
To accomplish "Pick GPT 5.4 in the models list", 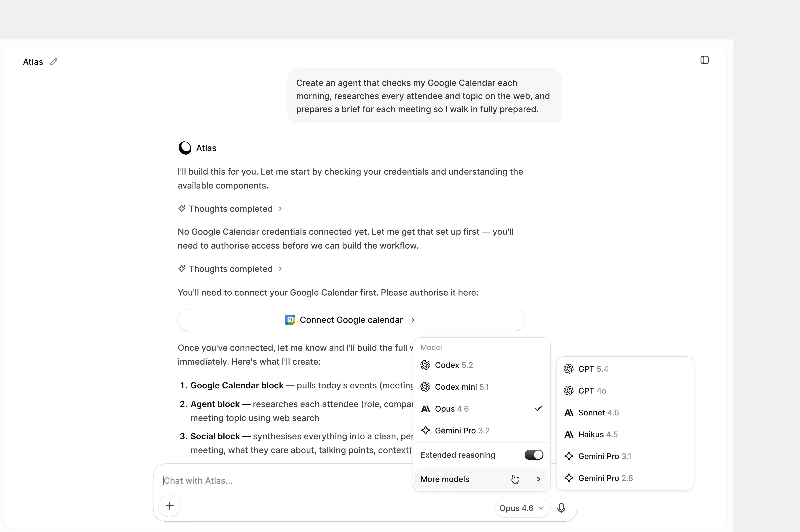I will 625,369.
